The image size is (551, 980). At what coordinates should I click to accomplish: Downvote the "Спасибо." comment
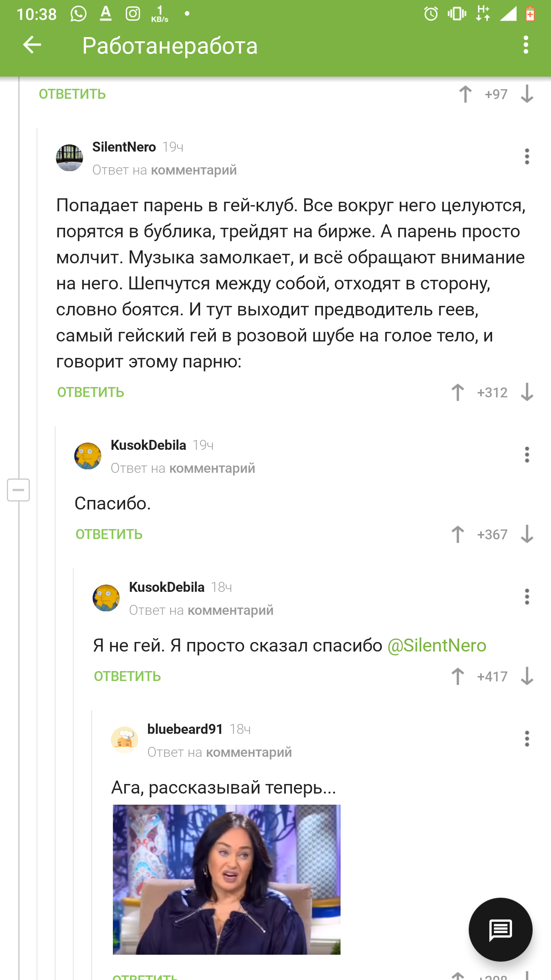point(527,534)
